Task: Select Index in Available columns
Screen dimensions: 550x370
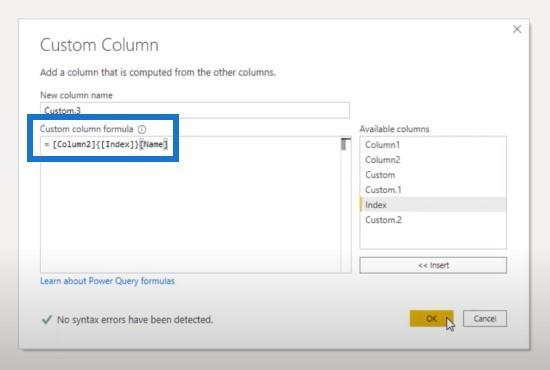Action: [x=433, y=205]
